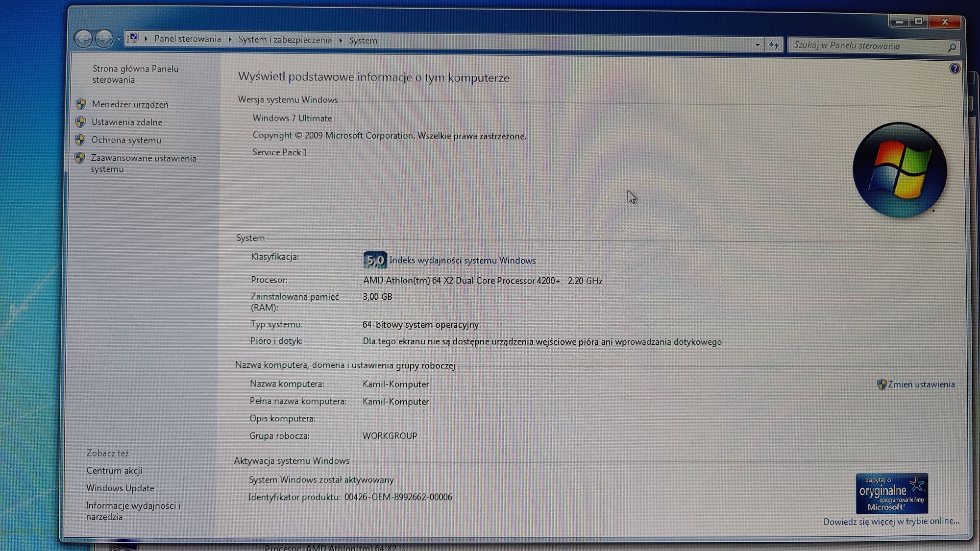
Task: Open recent pages dropdown next to Forward
Action: click(119, 39)
